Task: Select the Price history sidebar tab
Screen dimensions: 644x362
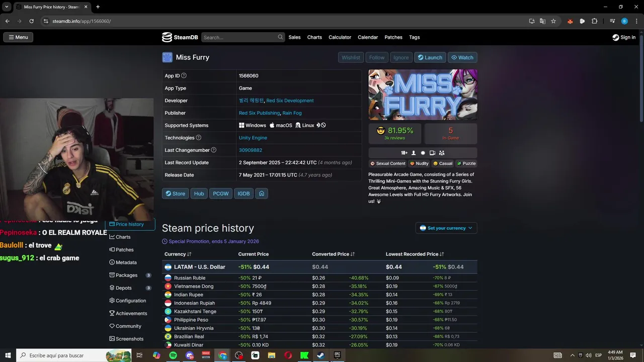Action: tap(130, 224)
